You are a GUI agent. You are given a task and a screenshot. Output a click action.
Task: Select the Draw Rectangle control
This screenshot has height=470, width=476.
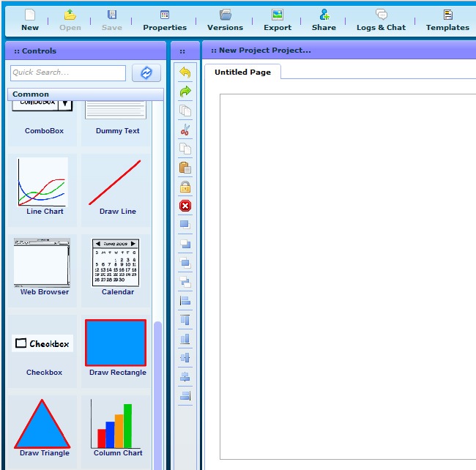tap(116, 348)
